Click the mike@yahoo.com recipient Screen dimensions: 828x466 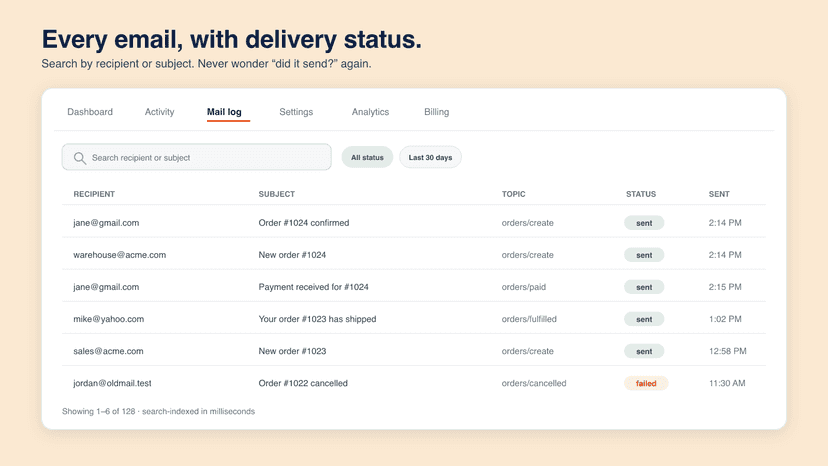[x=108, y=319]
